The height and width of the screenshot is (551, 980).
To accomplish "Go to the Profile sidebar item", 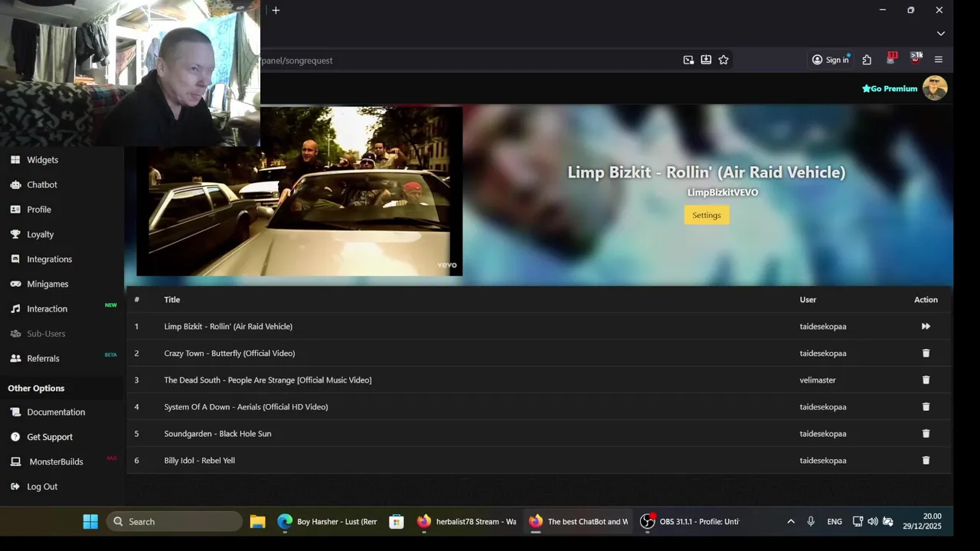I will [39, 210].
